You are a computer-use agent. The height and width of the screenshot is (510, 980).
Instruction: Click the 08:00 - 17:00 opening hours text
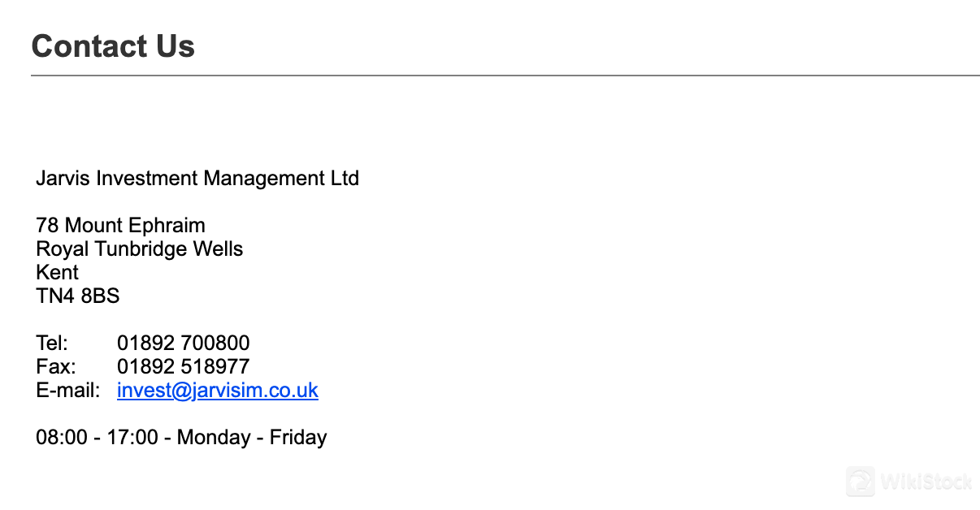click(98, 437)
